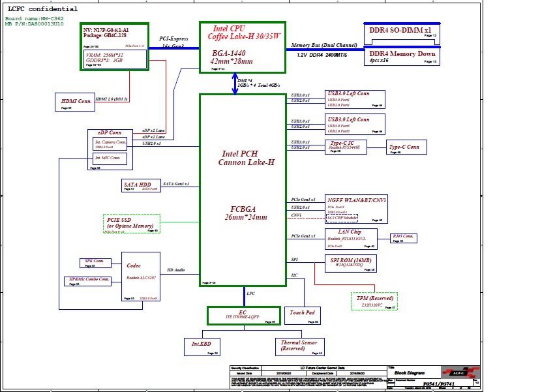Viewport: 555px width, 392px height.
Task: Select the SPI ROM (16MB) block
Action: (x=351, y=264)
